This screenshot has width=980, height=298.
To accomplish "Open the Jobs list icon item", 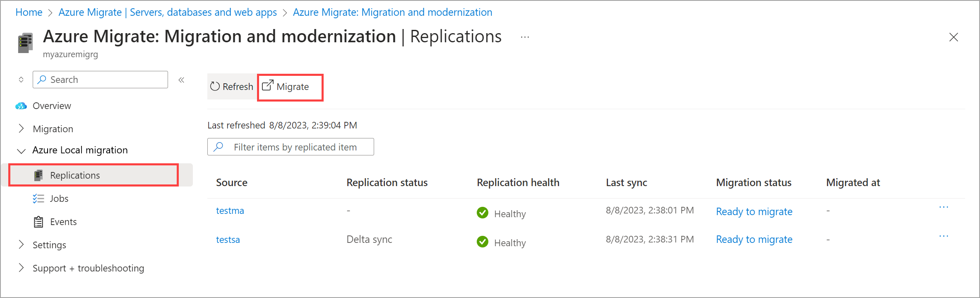I will (38, 199).
